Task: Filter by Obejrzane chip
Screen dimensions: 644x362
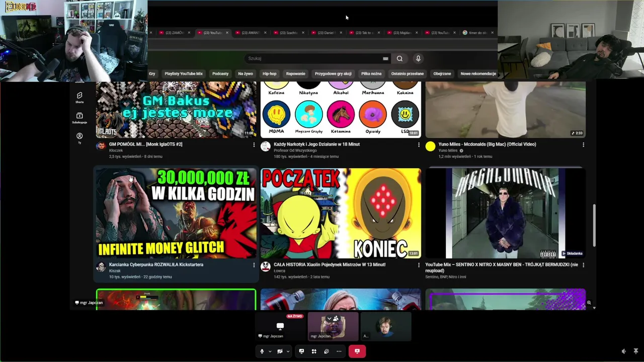Action: pyautogui.click(x=442, y=74)
